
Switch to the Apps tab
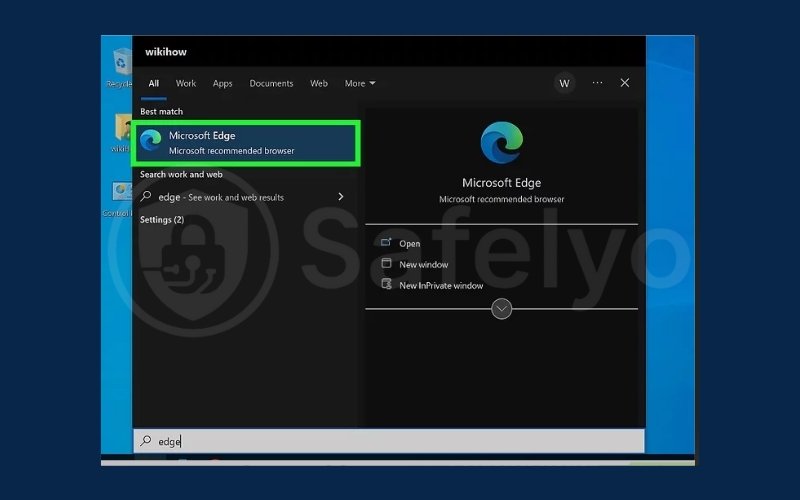point(222,83)
